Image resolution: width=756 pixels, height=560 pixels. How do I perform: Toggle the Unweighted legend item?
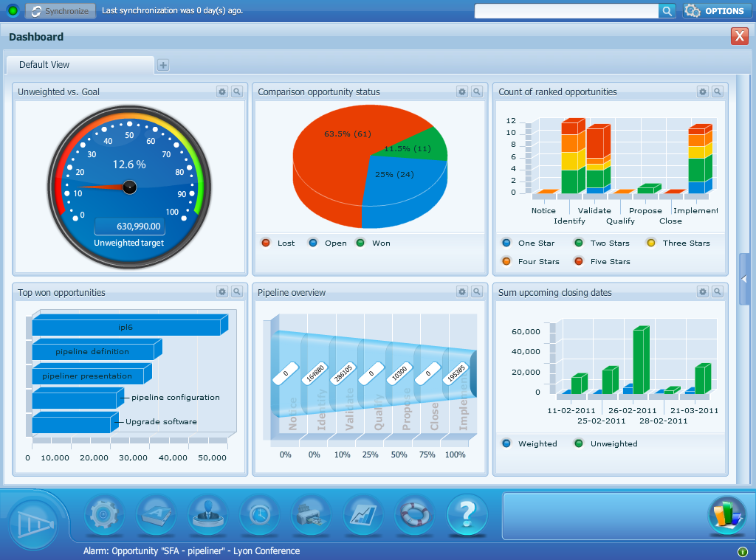(605, 443)
